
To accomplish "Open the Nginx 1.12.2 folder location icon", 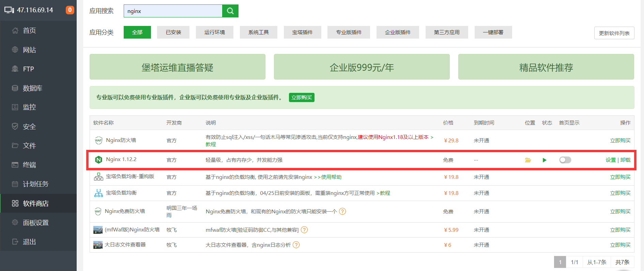I will click(x=528, y=160).
